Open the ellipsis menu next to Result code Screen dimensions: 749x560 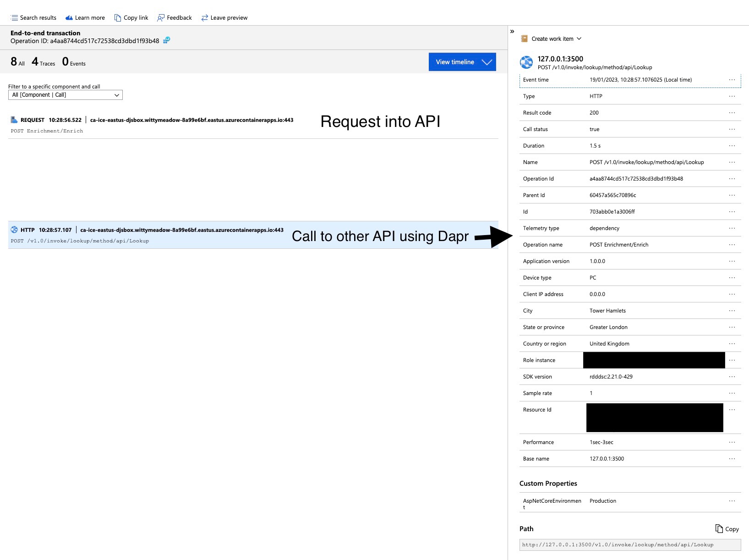pyautogui.click(x=732, y=112)
